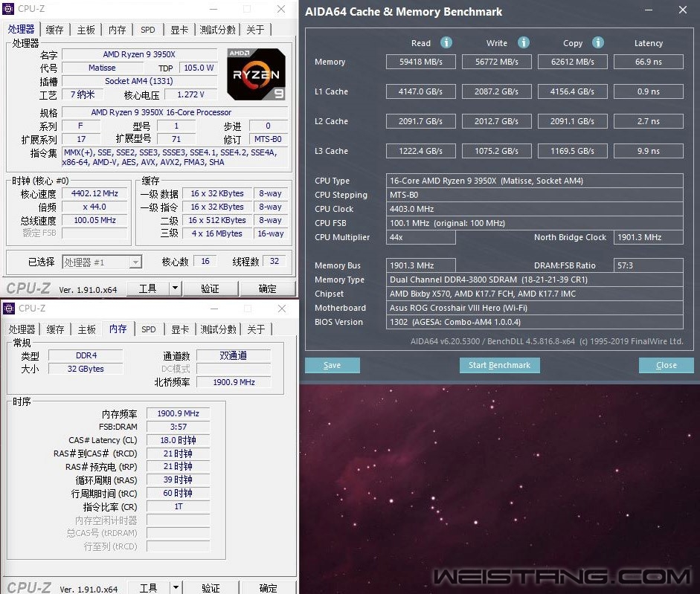This screenshot has width=700, height=594.
Task: Click the Read info icon in AIDA64
Action: coord(446,42)
